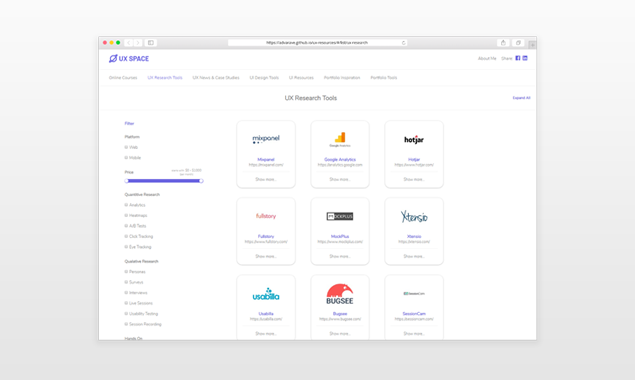Expand all cards with Expand All
This screenshot has height=380, width=635.
(521, 98)
